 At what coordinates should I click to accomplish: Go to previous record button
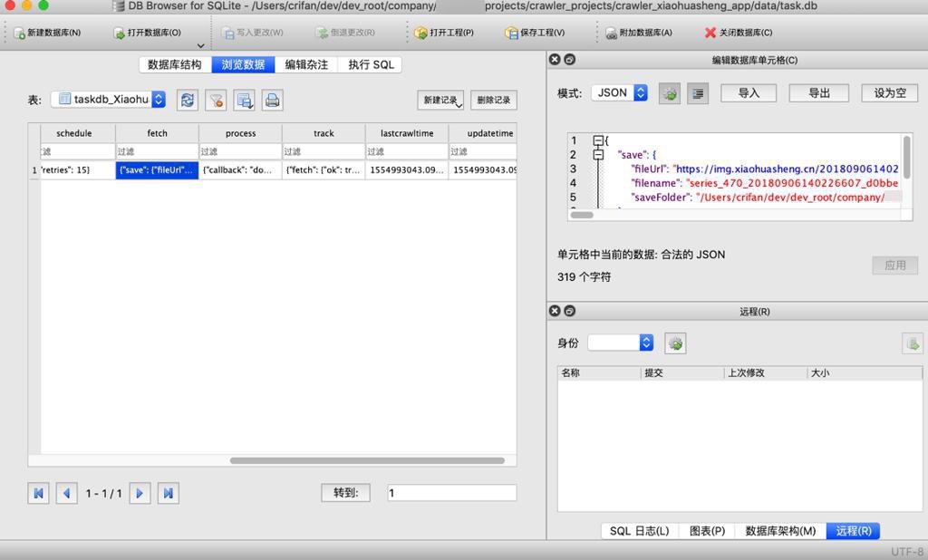(66, 493)
